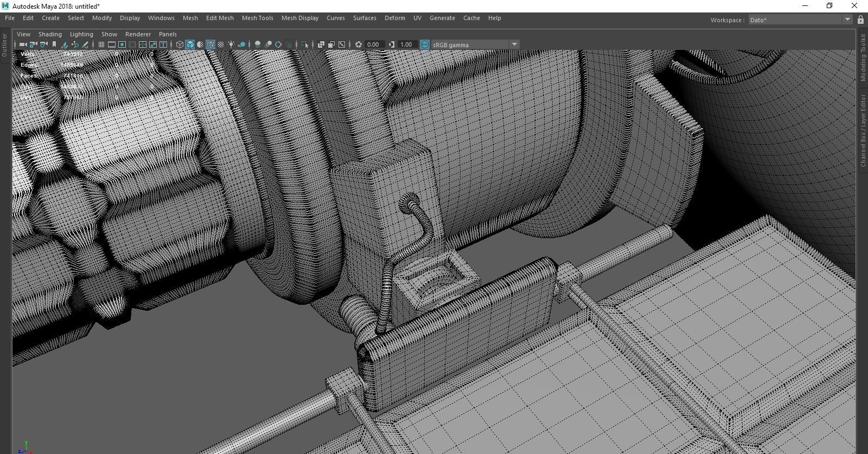Open the panel Lighting menu

[x=81, y=34]
